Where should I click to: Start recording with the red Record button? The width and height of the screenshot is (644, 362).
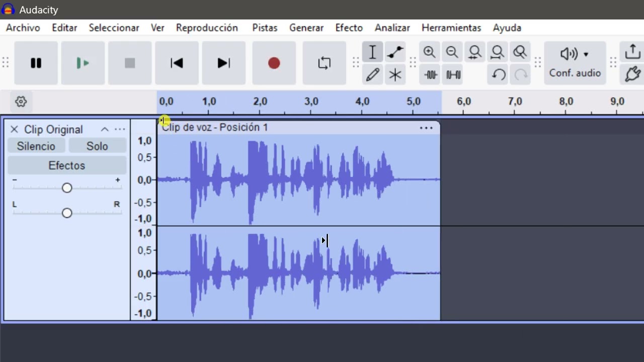(x=274, y=63)
